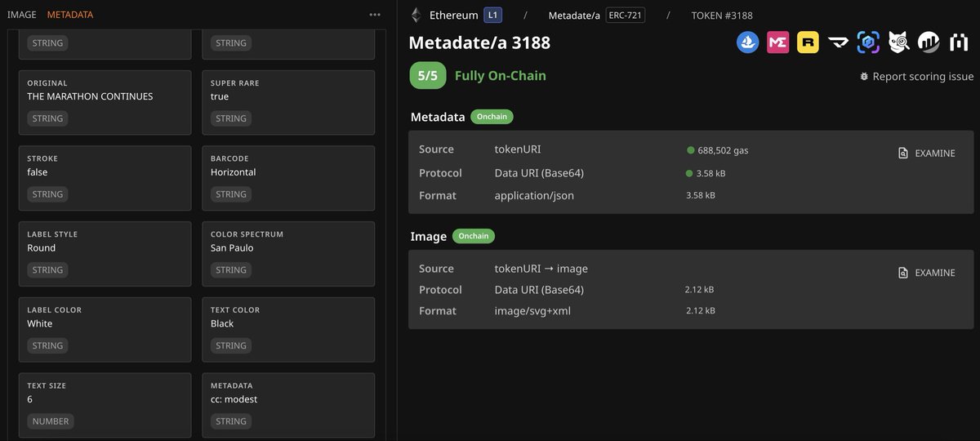Click the Ethereum breadcrumb link
The image size is (980, 441).
453,15
